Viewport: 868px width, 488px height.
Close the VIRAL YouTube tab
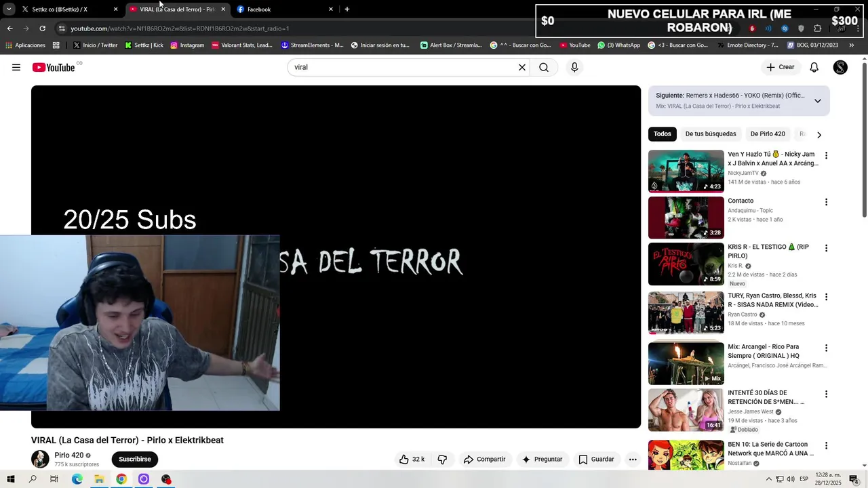pyautogui.click(x=223, y=9)
